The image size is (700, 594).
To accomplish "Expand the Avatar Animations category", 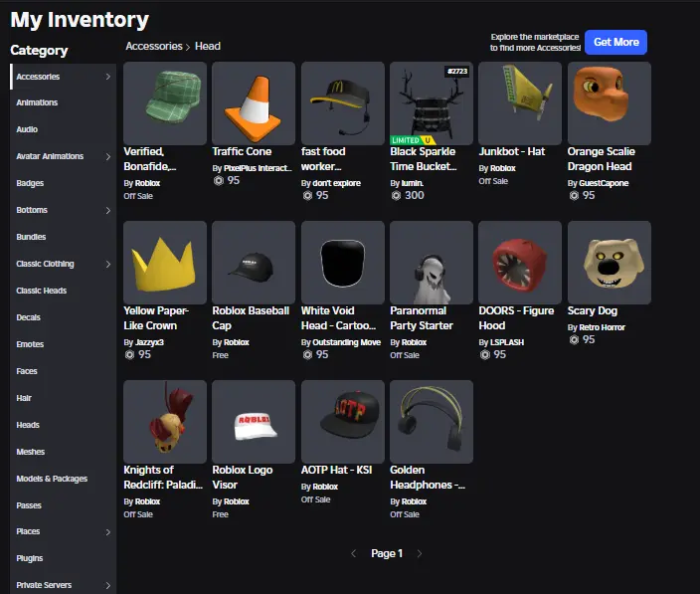I will click(x=107, y=156).
